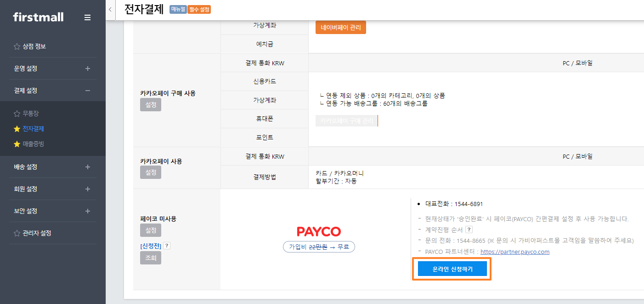Open 관리자 설정 menu item
Viewport: 644px width, 304px height.
(37, 233)
